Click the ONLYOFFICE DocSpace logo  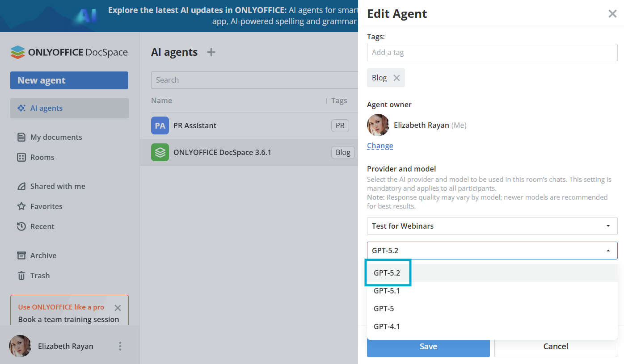click(69, 52)
